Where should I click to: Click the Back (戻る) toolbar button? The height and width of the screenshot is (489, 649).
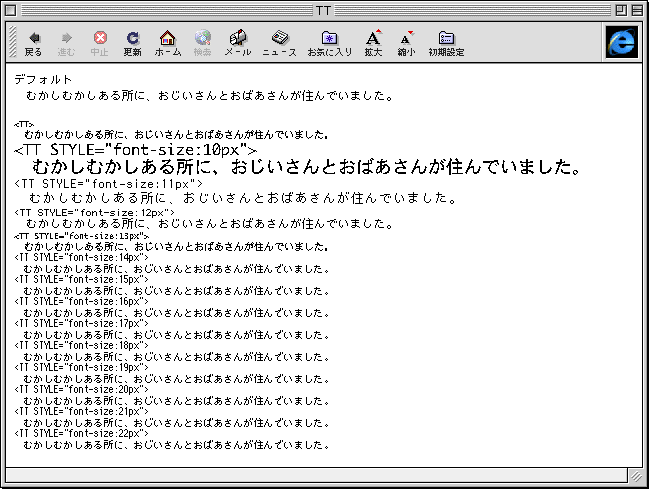coord(33,42)
